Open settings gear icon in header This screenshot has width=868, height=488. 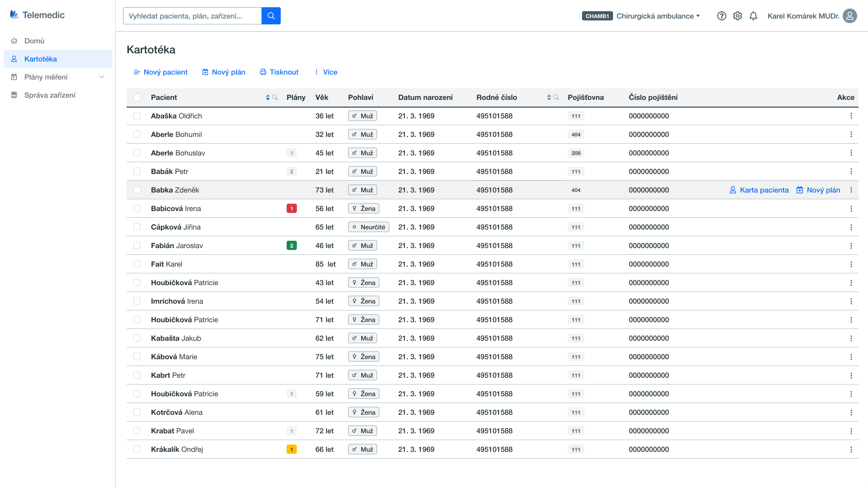point(737,16)
